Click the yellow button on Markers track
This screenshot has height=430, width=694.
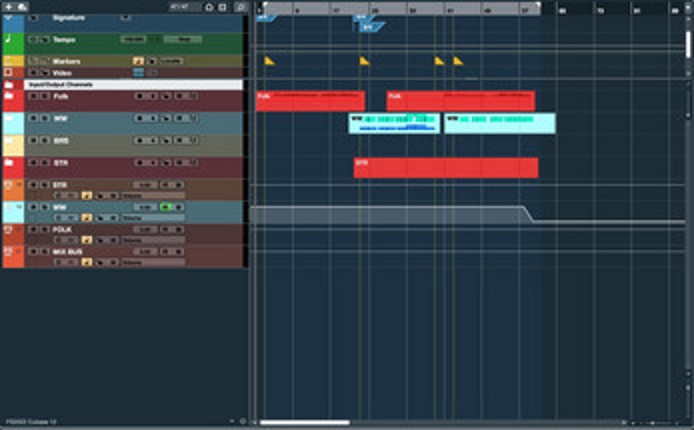tap(139, 61)
